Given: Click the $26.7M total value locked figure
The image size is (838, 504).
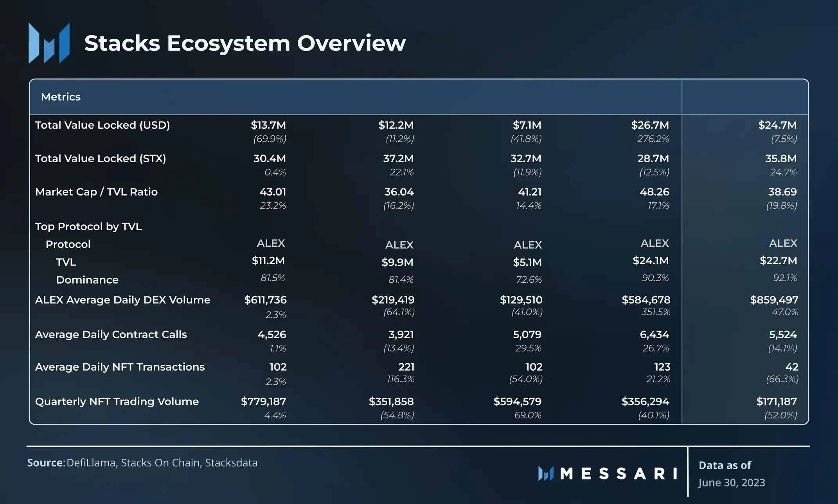Looking at the screenshot, I should click(x=650, y=125).
